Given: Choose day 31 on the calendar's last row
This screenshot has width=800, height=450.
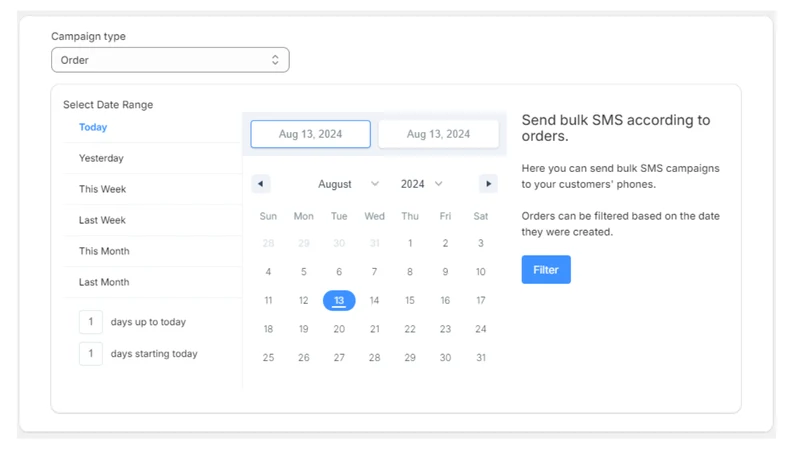Looking at the screenshot, I should 481,358.
